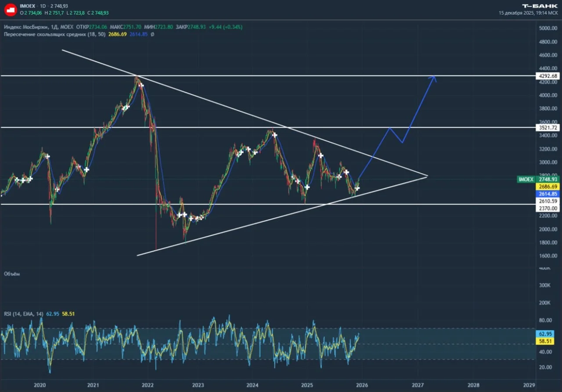Select the IMOEX ticker in the header
The image size is (562, 392).
(27, 7)
